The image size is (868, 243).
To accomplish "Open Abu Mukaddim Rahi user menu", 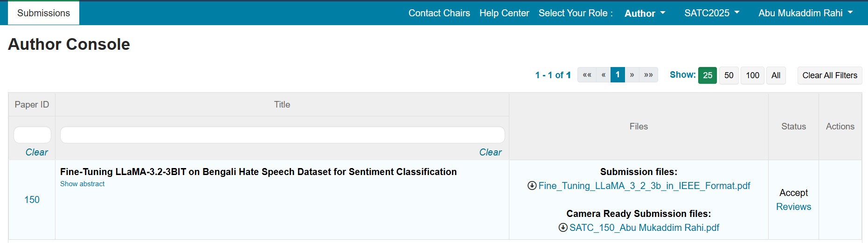I will pos(806,13).
